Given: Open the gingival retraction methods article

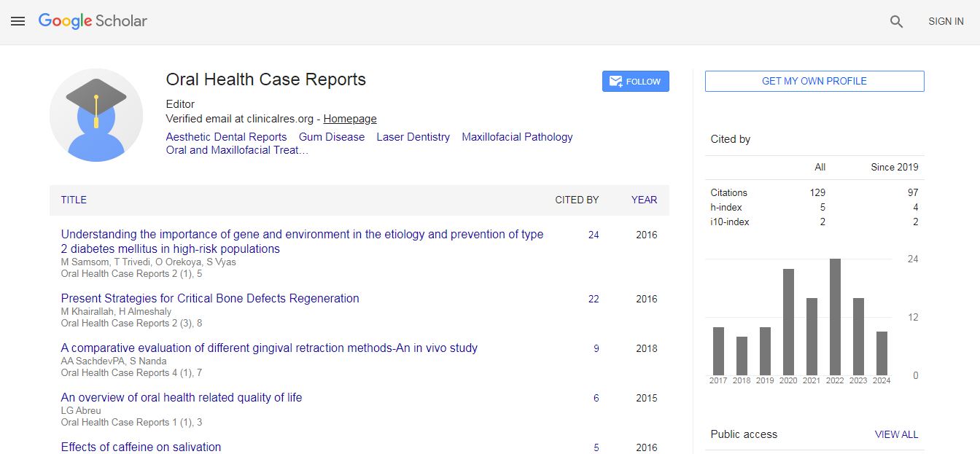Looking at the screenshot, I should tap(269, 348).
